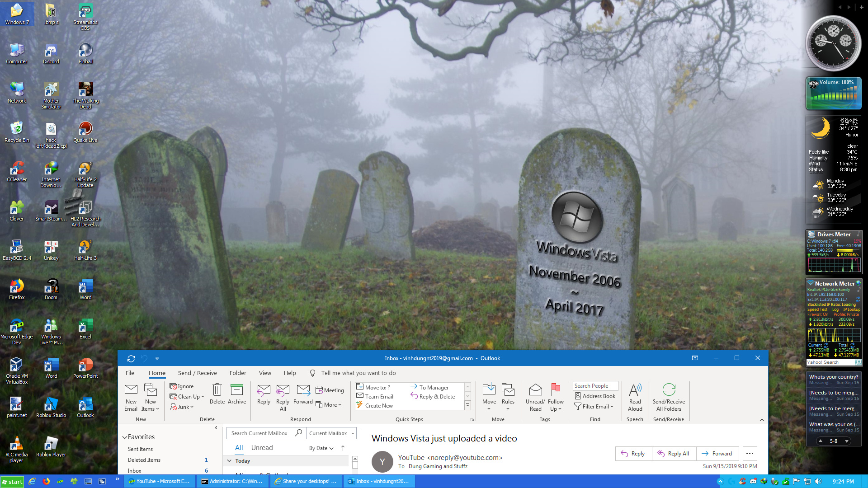Click Reply All button in reading pane
The height and width of the screenshot is (488, 868).
pos(674,454)
